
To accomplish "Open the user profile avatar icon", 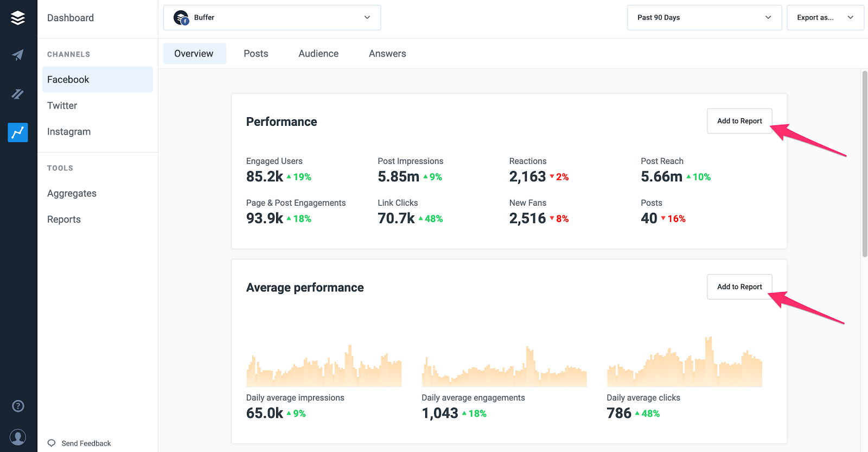I will click(18, 437).
